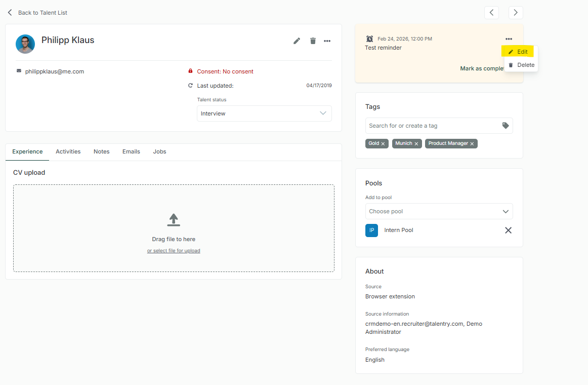Remove the Munich tag

[416, 144]
